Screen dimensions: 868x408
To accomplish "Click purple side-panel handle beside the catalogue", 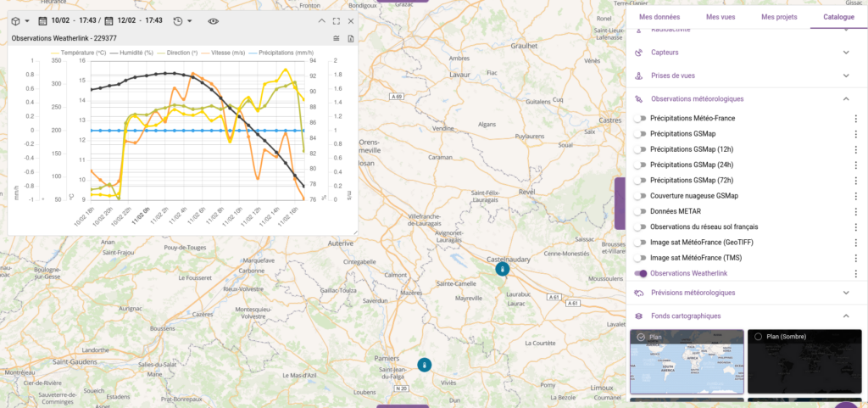I will click(620, 204).
